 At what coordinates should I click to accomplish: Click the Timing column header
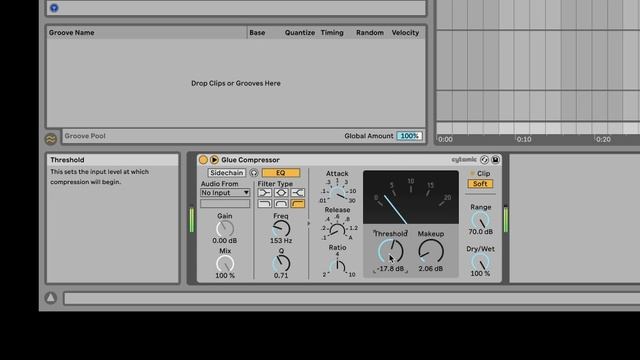coord(332,33)
